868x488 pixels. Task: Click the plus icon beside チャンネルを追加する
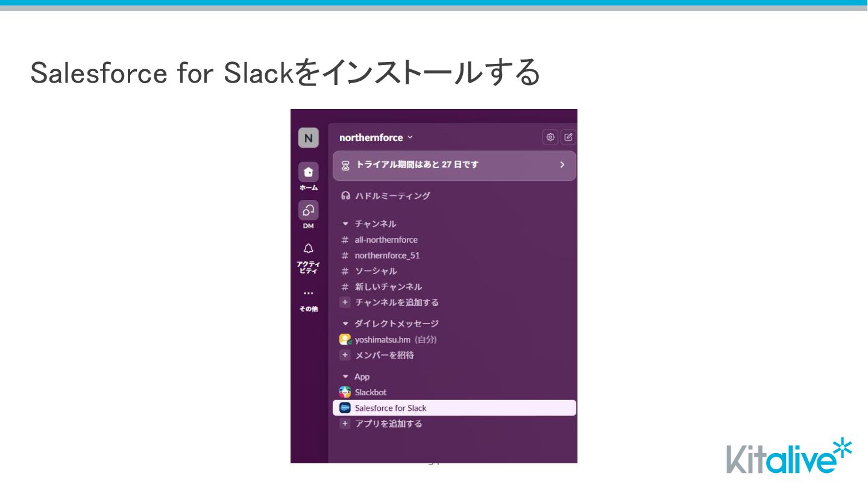click(x=345, y=302)
